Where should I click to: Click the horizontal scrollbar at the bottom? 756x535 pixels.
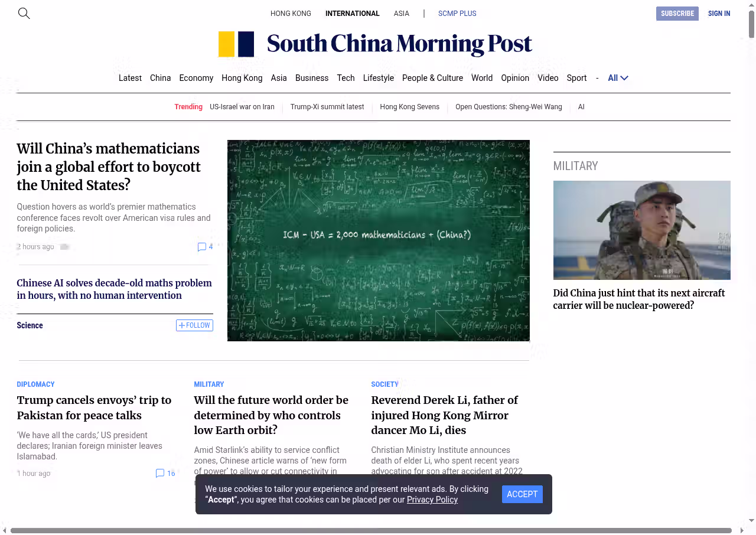coord(371,530)
